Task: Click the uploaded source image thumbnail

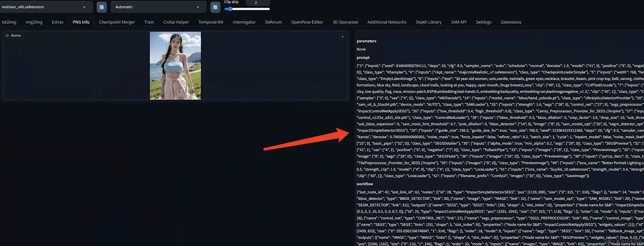Action: coord(175,66)
